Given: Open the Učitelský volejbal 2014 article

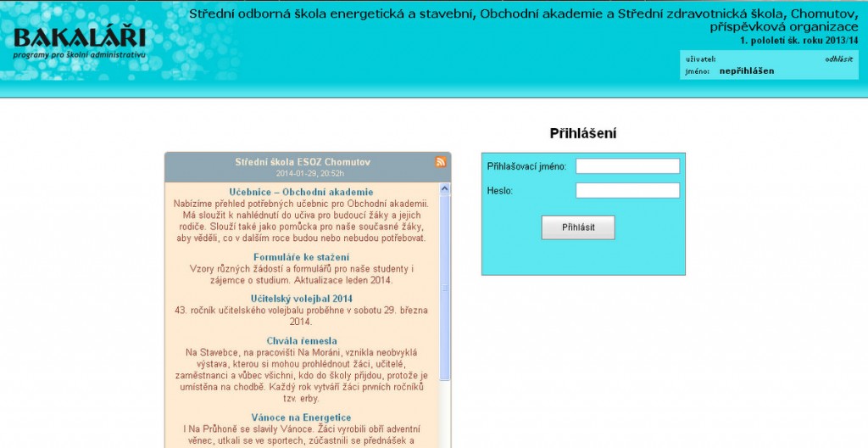Looking at the screenshot, I should 301,299.
